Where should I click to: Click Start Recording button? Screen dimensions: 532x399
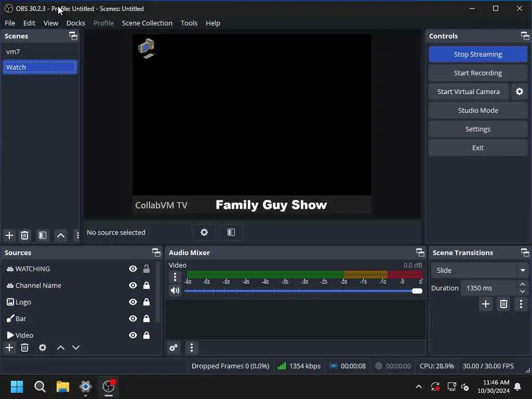[478, 73]
